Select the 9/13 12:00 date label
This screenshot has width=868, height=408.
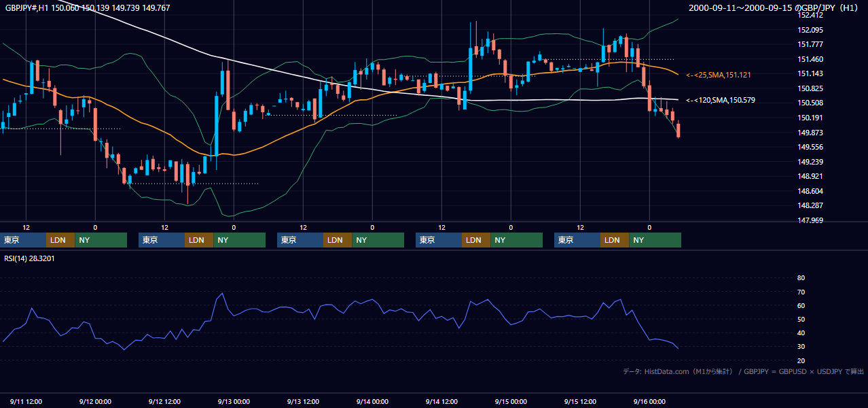pyautogui.click(x=304, y=401)
